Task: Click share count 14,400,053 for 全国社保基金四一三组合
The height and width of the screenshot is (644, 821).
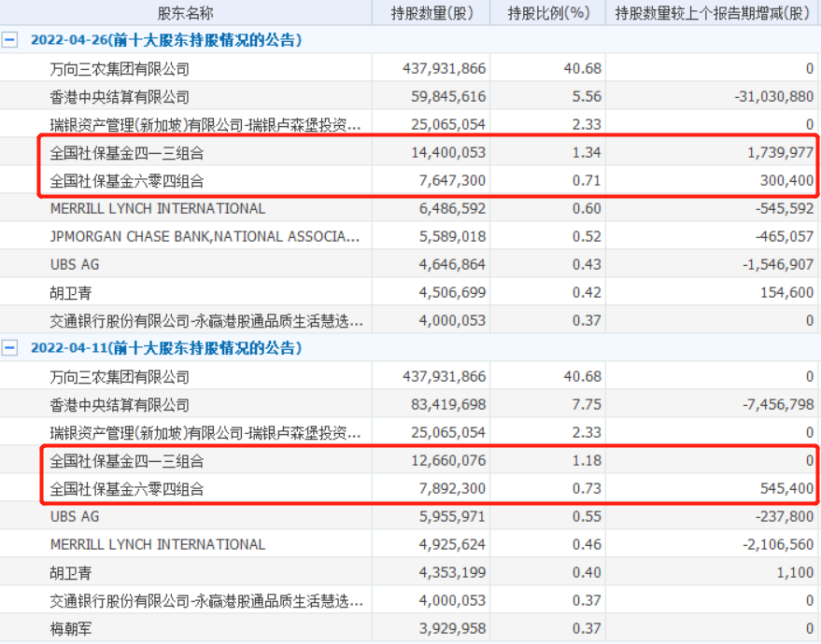Action: click(448, 153)
